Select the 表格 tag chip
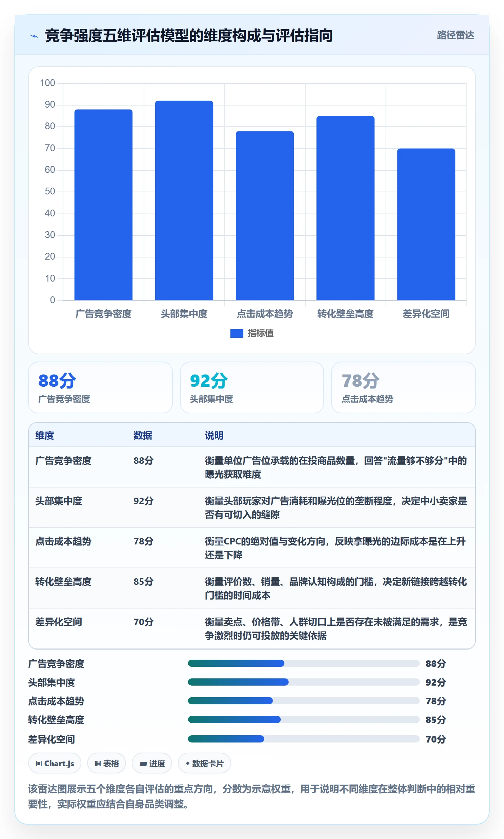504x839 pixels. click(107, 763)
